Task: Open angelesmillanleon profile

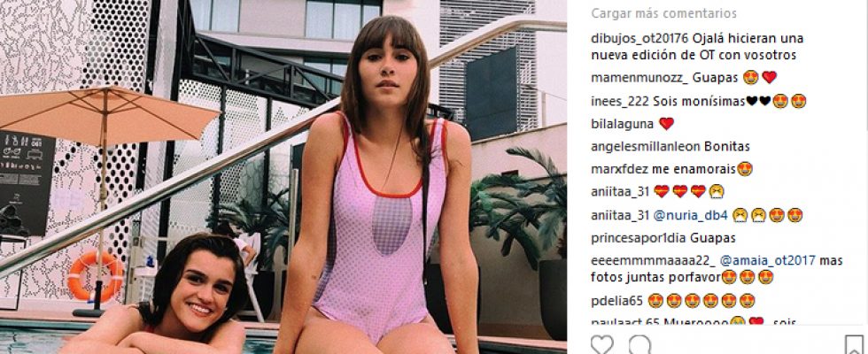Action: click(646, 147)
